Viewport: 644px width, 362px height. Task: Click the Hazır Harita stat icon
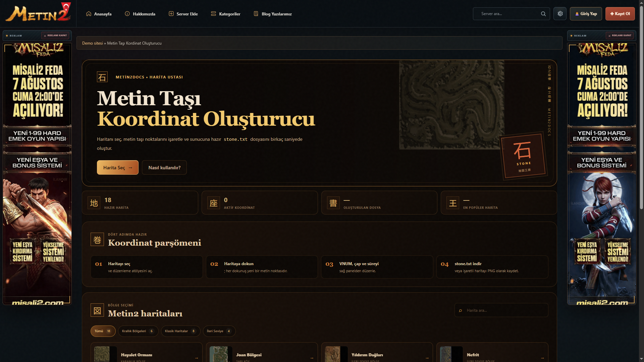click(94, 203)
